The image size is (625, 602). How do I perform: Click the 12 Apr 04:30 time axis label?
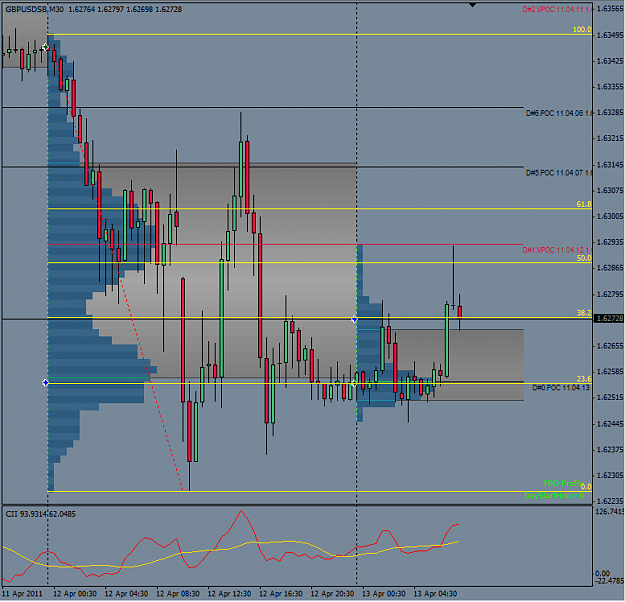tap(126, 594)
